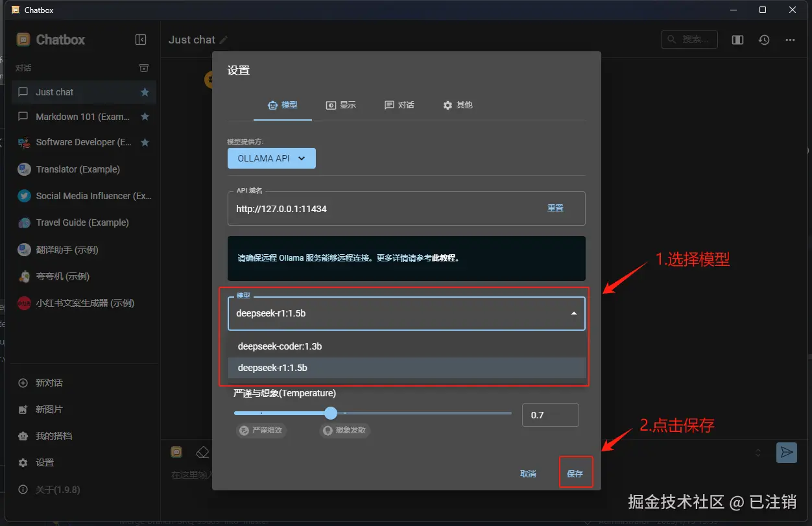
Task: Open 我的搭档 in the sidebar
Action: tap(84, 436)
